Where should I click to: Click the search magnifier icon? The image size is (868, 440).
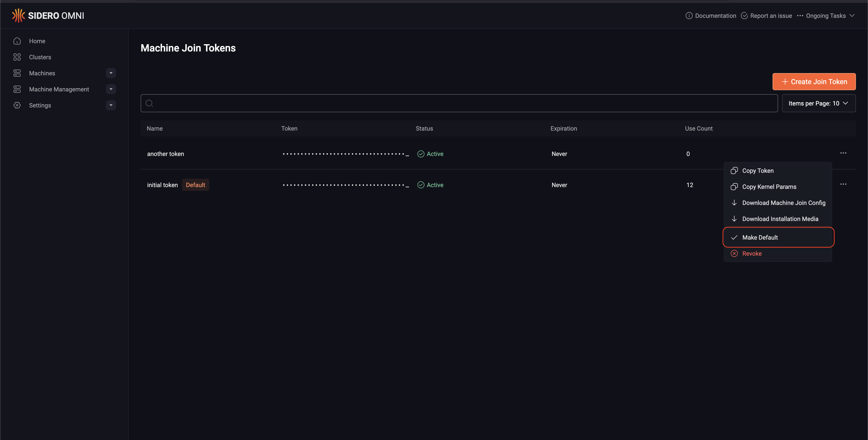pos(149,103)
